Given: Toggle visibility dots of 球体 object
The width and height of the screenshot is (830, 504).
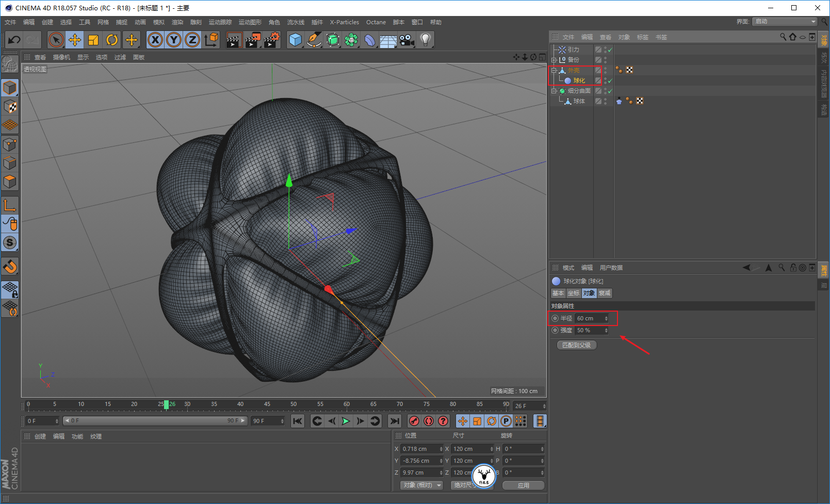Looking at the screenshot, I should 605,101.
